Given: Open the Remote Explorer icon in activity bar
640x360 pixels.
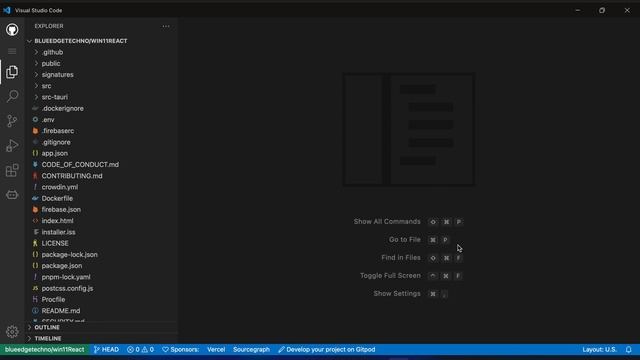Looking at the screenshot, I should coord(12,195).
